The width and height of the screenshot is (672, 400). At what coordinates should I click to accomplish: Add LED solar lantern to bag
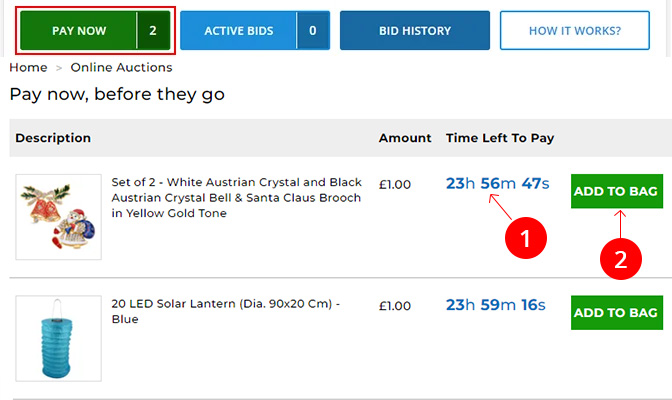pyautogui.click(x=616, y=312)
